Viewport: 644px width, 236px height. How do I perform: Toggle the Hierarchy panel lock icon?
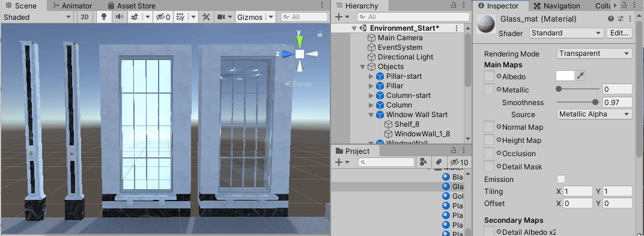(x=454, y=5)
